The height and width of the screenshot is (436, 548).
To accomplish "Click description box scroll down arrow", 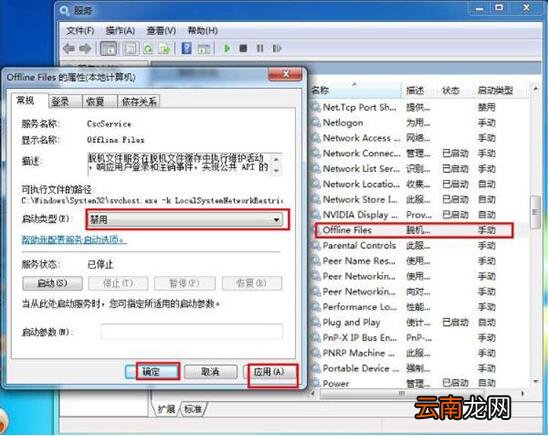I will [x=276, y=170].
